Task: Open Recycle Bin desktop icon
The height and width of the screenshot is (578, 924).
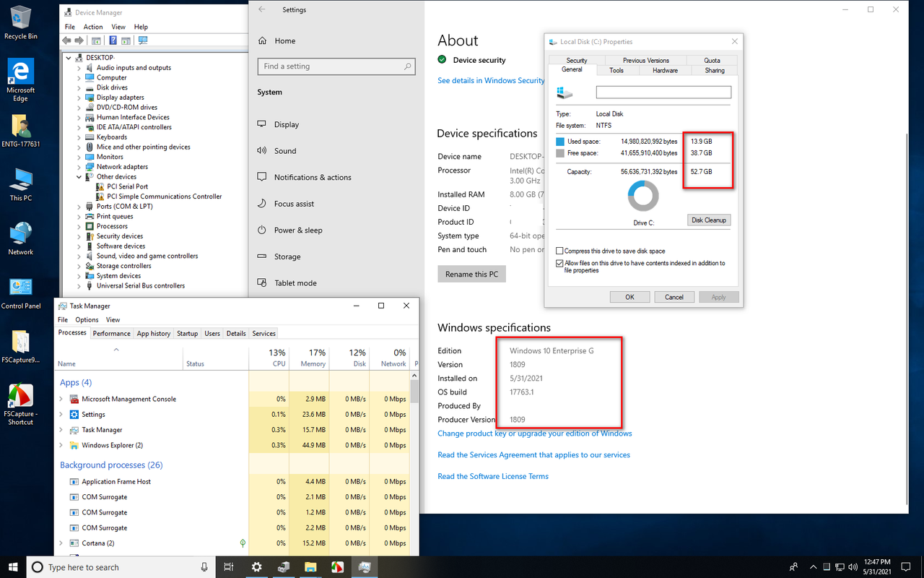Action: [21, 23]
